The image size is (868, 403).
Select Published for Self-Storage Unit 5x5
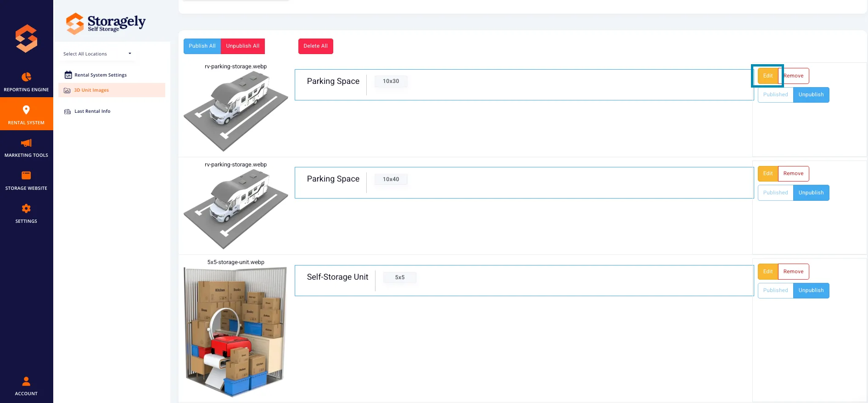tap(776, 290)
